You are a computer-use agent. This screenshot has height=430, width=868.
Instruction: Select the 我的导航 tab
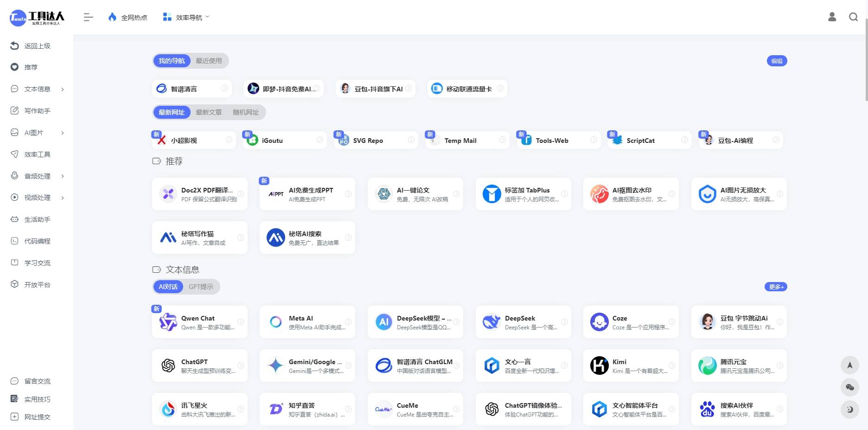coord(172,61)
